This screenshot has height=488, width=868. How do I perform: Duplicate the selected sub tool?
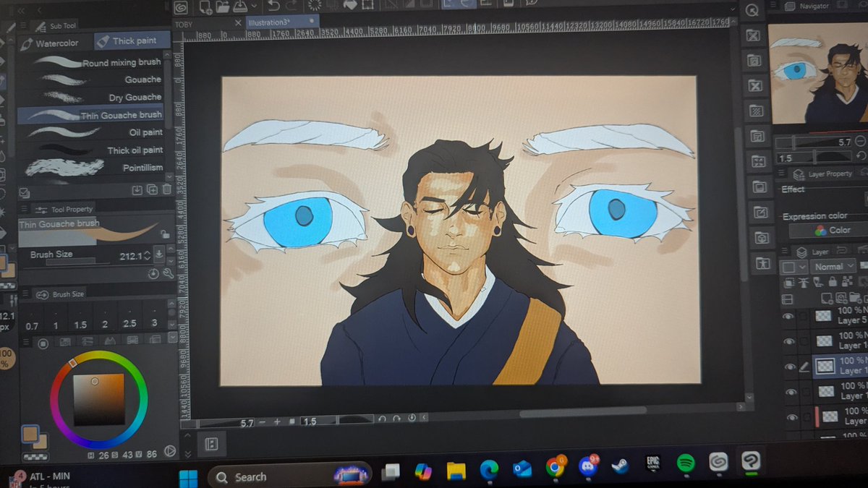click(153, 190)
